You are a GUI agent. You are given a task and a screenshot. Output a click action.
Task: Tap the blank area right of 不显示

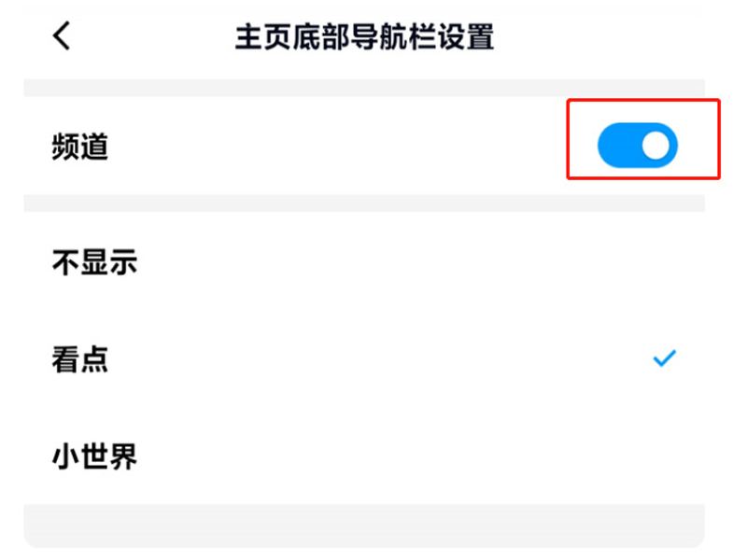pyautogui.click(x=419, y=262)
